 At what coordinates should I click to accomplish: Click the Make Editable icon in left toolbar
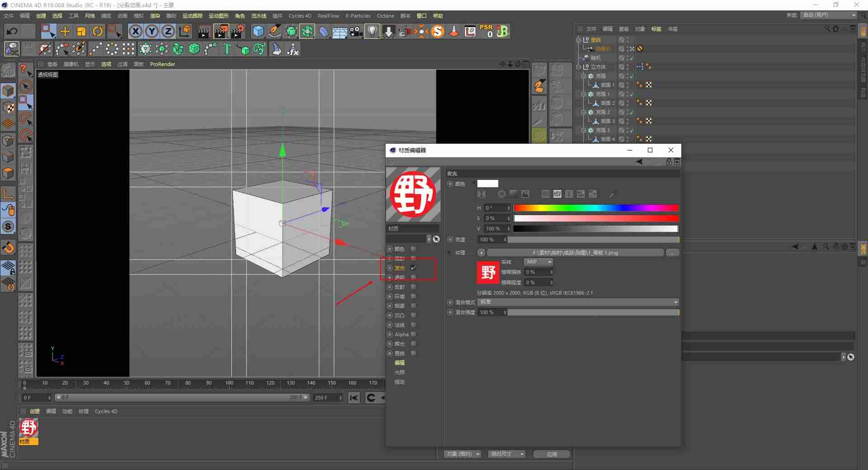pos(9,70)
